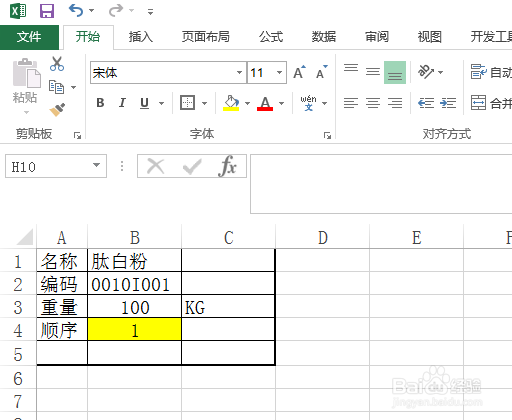Toggle wrap text (自动) button

(491, 72)
